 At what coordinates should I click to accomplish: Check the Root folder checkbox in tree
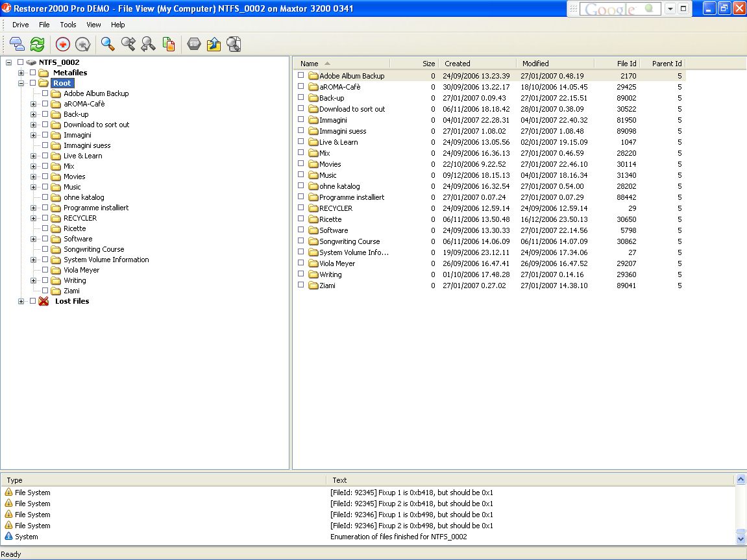(x=33, y=83)
